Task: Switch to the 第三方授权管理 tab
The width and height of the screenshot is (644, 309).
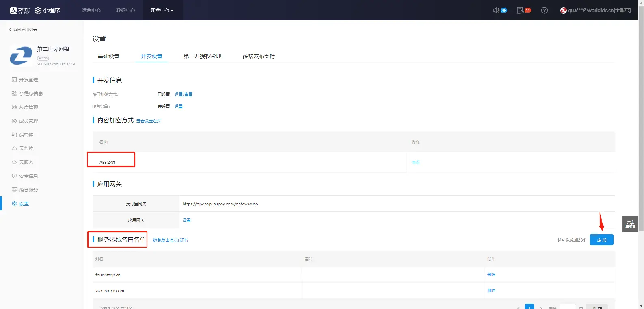Action: [202, 56]
